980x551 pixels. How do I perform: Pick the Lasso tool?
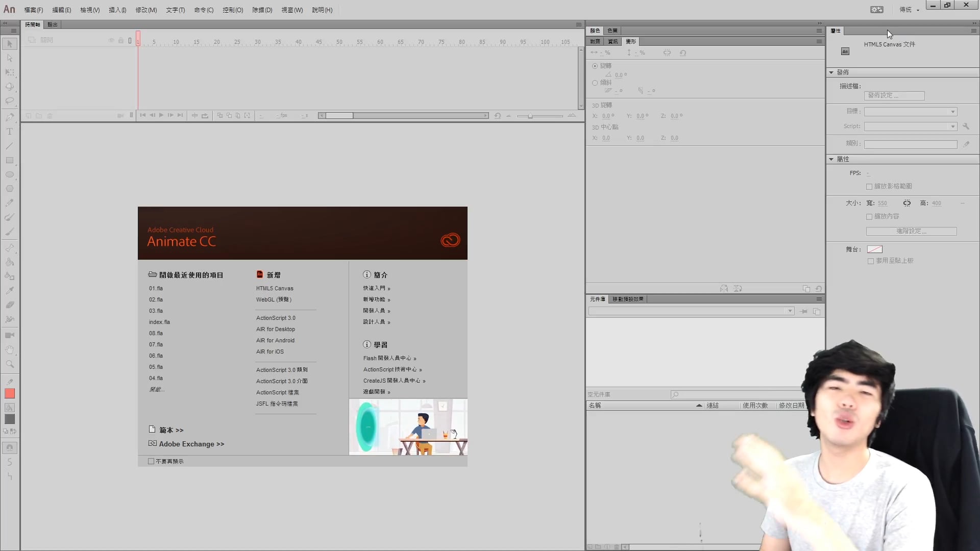pos(9,101)
